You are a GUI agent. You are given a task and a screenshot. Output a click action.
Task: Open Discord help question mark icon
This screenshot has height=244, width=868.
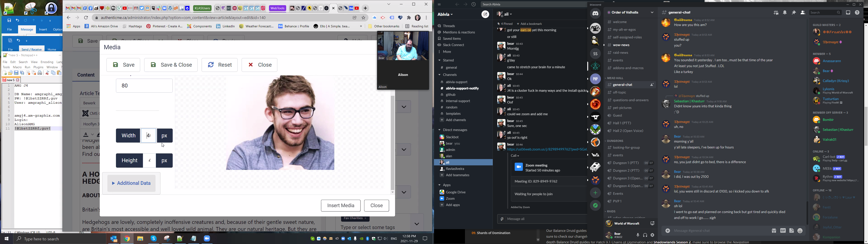tap(857, 13)
